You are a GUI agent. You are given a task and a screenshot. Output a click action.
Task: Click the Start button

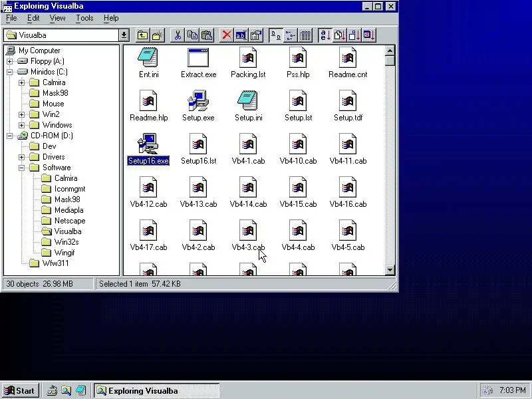(20, 390)
